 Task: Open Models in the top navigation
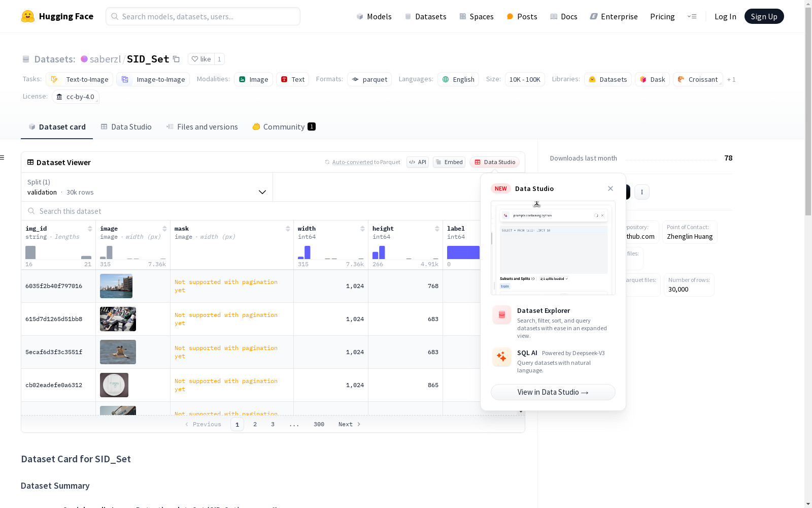(374, 16)
